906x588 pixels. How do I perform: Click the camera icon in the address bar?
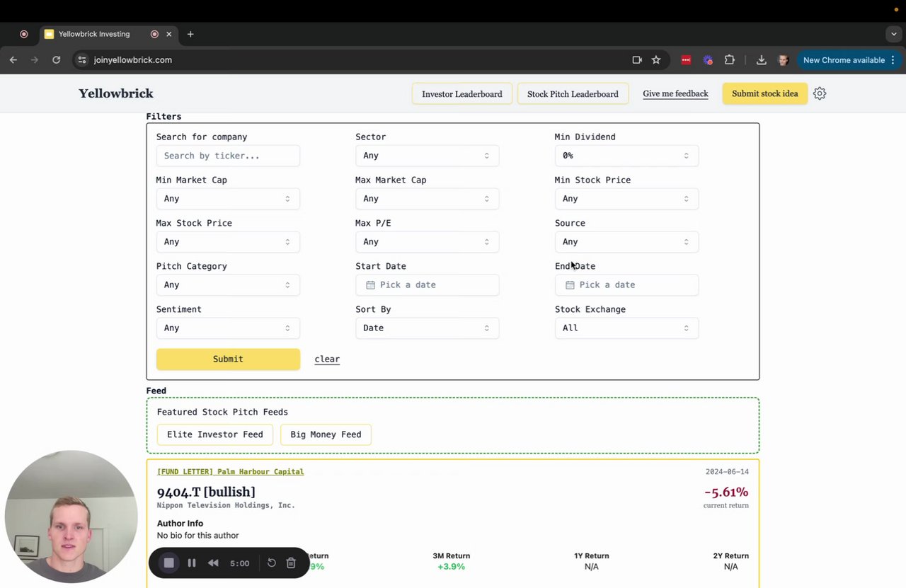pyautogui.click(x=637, y=60)
